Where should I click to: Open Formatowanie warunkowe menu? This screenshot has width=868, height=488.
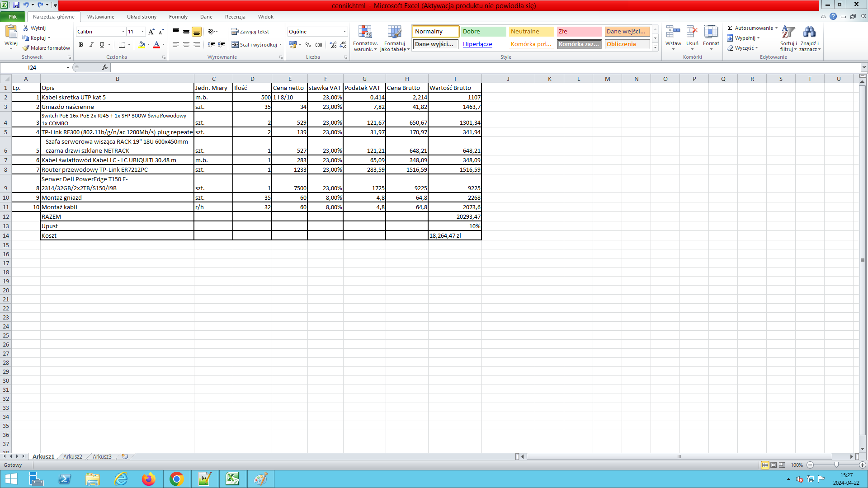click(365, 38)
